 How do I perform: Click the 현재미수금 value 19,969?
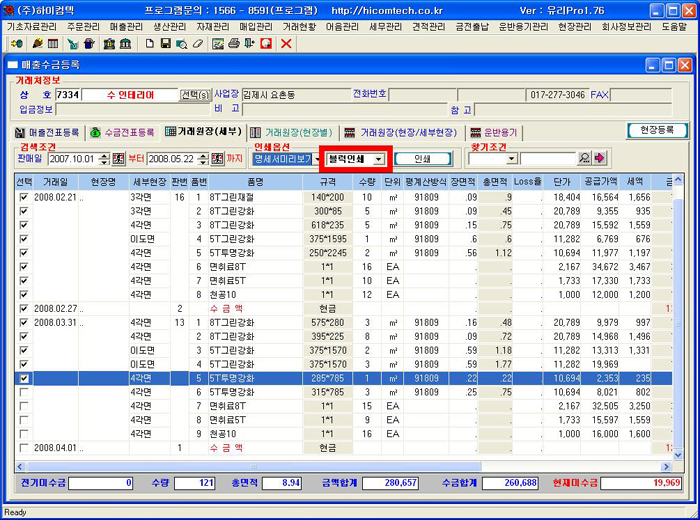641,483
